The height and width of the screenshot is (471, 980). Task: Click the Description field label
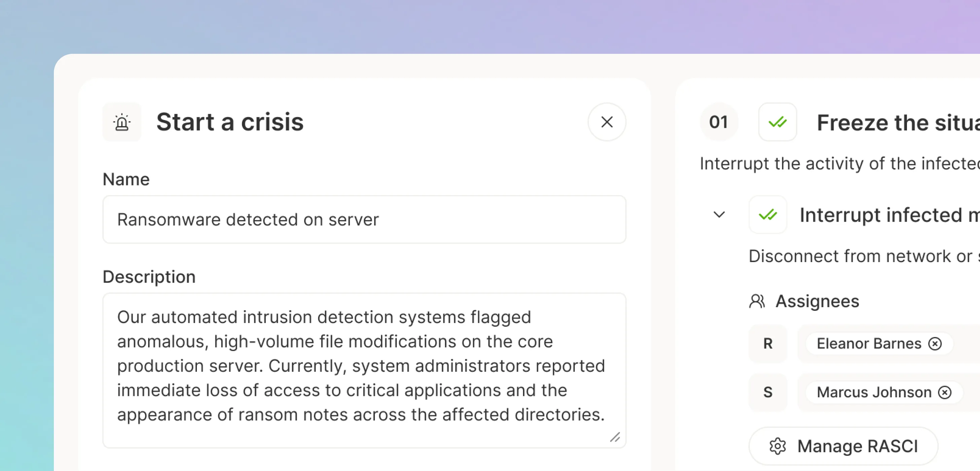(x=149, y=277)
